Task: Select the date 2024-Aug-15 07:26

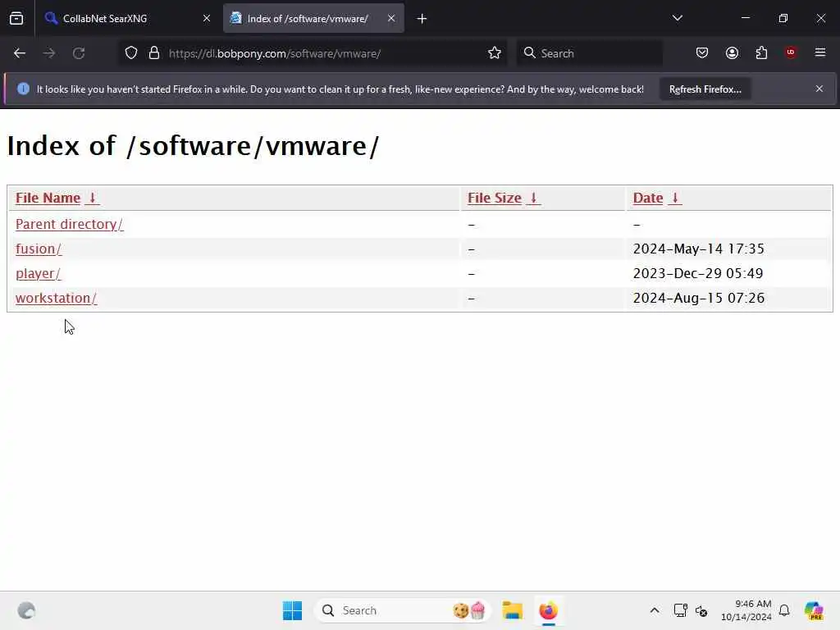Action: pyautogui.click(x=699, y=298)
